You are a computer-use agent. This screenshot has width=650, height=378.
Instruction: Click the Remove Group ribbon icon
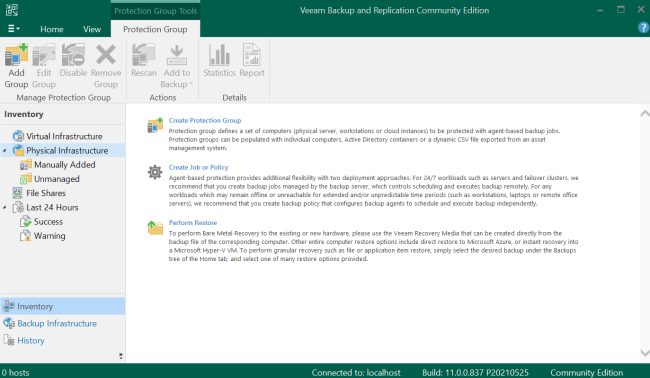(x=106, y=55)
